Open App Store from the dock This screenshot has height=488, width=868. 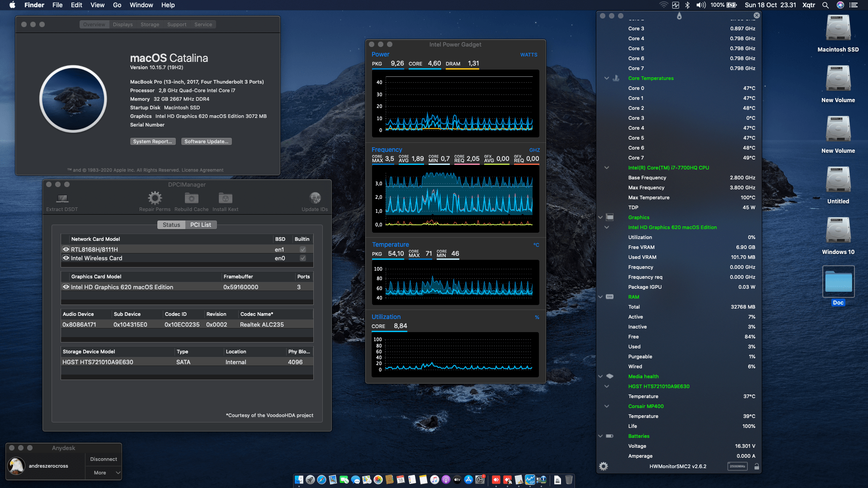tap(468, 479)
